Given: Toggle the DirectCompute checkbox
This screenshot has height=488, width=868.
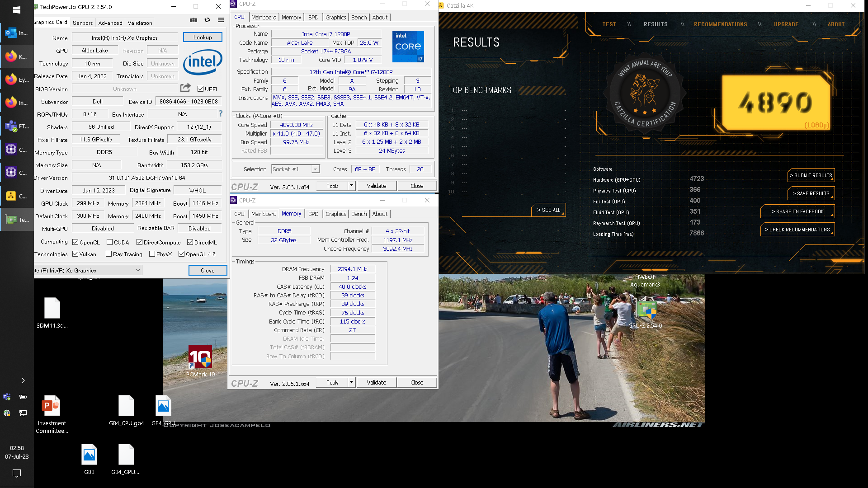Looking at the screenshot, I should pos(140,242).
